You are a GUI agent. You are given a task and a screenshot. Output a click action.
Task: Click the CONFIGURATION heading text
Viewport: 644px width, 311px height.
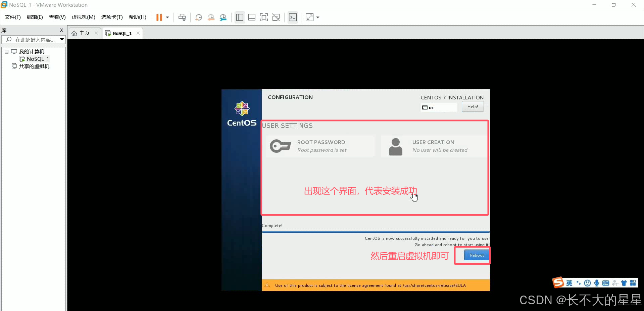(x=290, y=97)
